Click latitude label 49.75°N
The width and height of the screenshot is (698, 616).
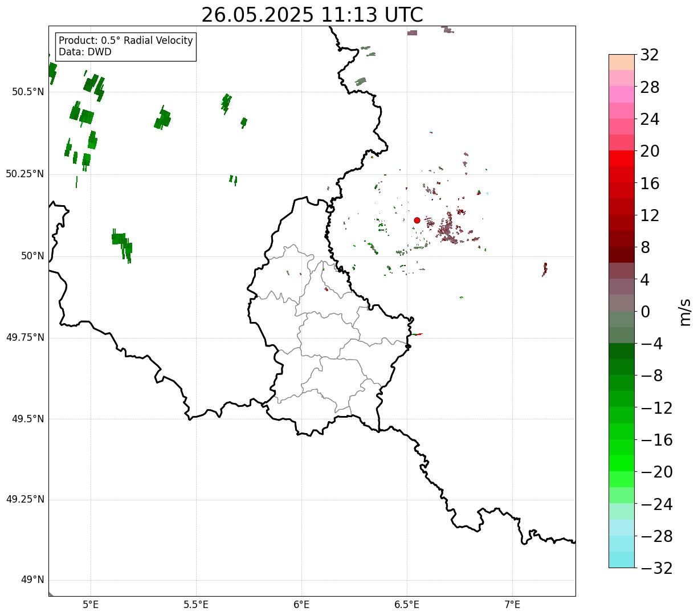click(x=25, y=337)
